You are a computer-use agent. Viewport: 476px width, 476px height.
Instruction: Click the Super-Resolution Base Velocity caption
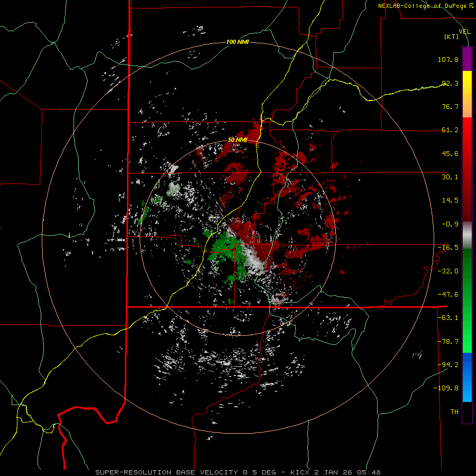click(x=237, y=472)
